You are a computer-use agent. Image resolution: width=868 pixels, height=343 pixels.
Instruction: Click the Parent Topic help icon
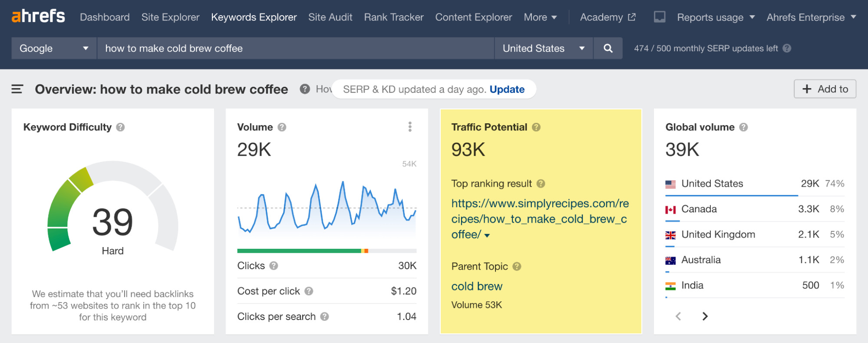[x=517, y=267]
